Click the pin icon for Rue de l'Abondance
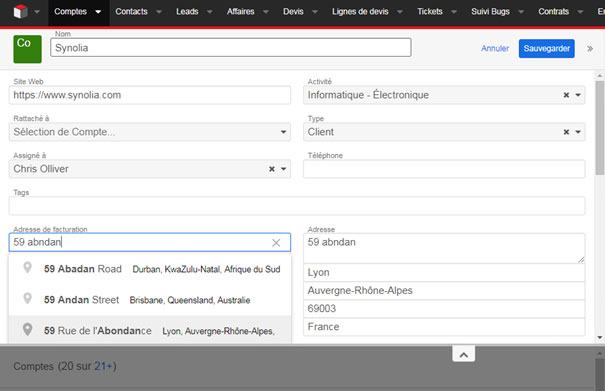The height and width of the screenshot is (391, 605). click(x=27, y=329)
